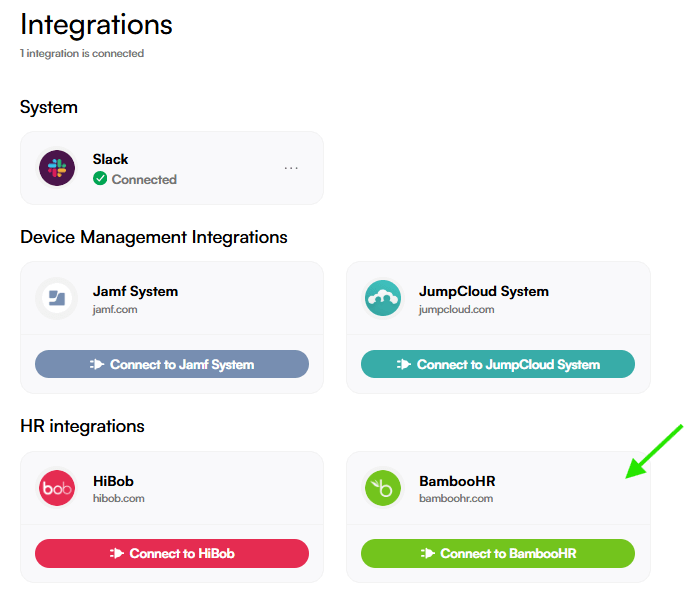Click the '1 integration is connected' subtitle
The height and width of the screenshot is (607, 684).
tap(82, 53)
